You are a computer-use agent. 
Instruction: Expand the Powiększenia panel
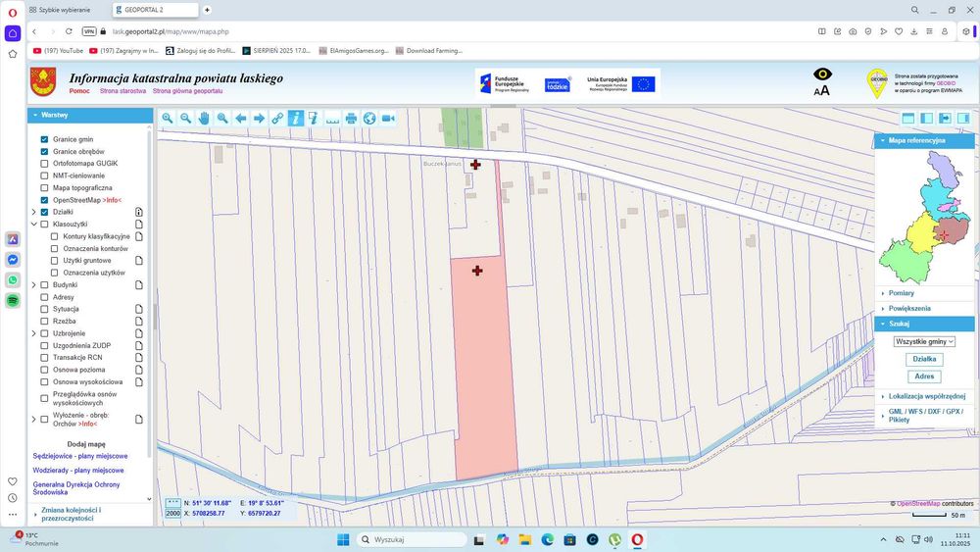pyautogui.click(x=924, y=308)
